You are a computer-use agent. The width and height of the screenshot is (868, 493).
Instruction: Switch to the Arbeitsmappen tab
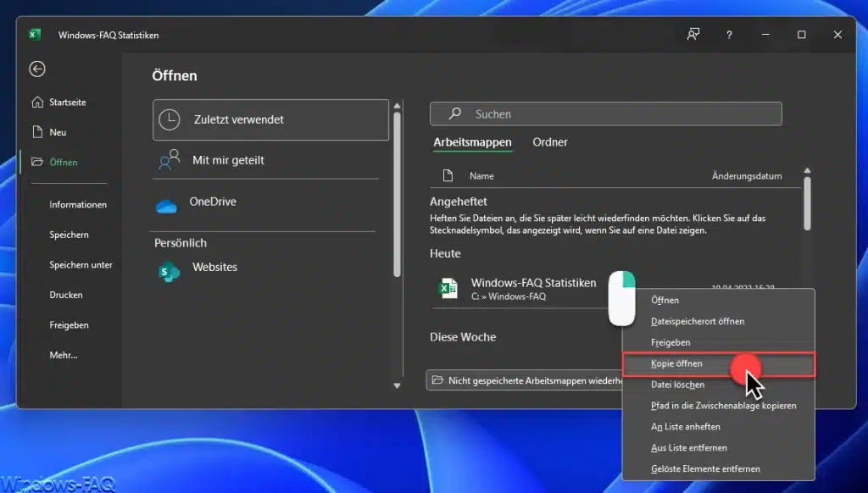point(472,142)
